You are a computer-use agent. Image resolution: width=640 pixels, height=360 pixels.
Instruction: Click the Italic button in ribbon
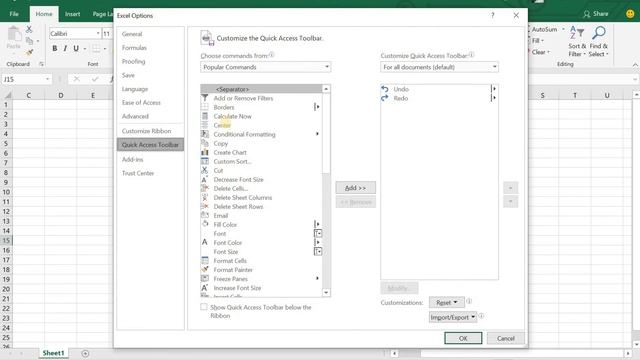[65, 48]
